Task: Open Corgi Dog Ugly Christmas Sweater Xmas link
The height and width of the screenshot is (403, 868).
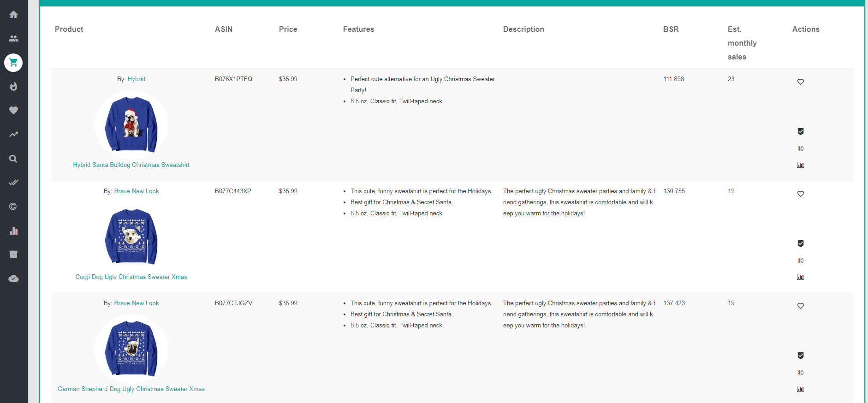Action: click(131, 277)
